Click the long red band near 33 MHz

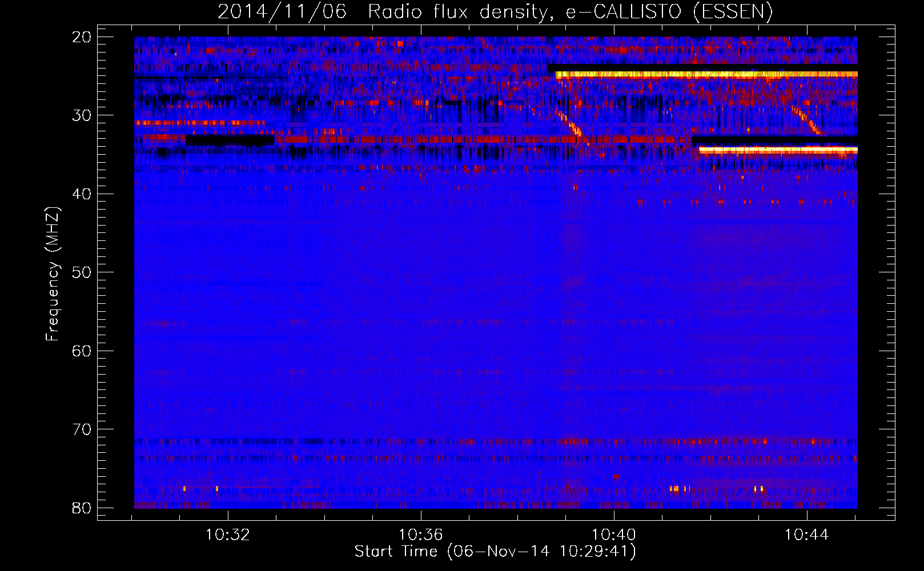pos(483,139)
